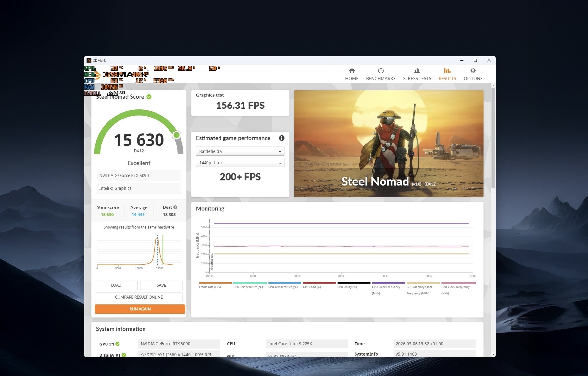Click the scrollbar up arrow

click(493, 86)
